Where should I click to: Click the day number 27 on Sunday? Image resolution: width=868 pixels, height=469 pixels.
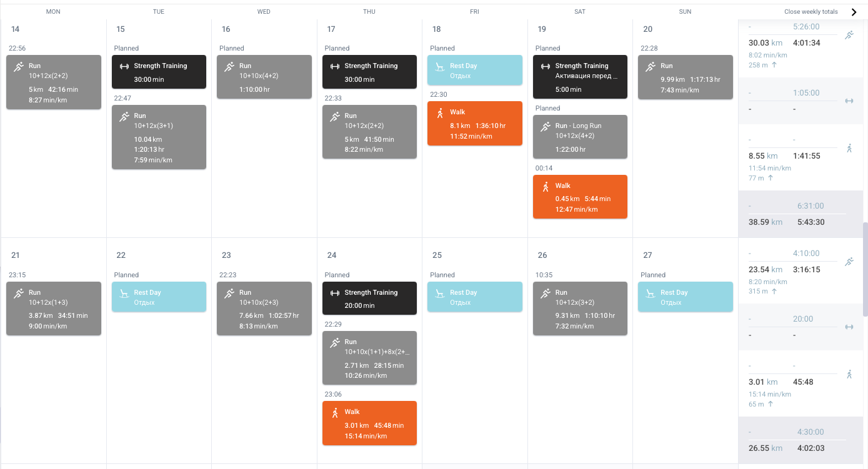(647, 255)
